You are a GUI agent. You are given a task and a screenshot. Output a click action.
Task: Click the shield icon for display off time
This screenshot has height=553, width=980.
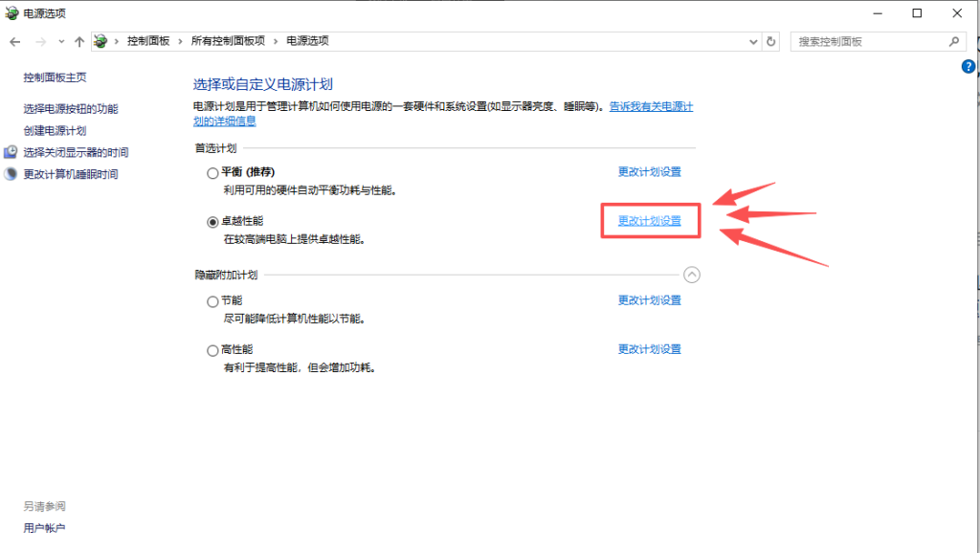point(11,152)
